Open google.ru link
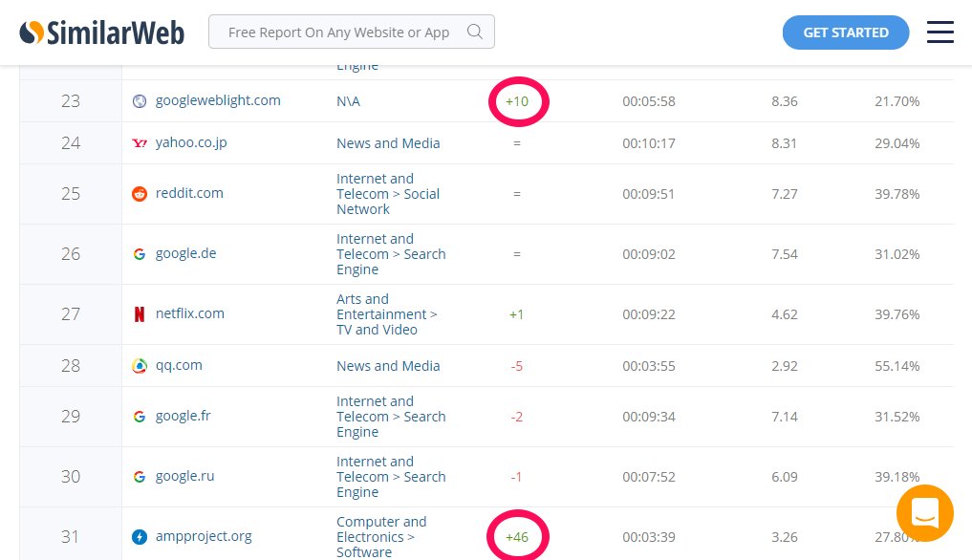The height and width of the screenshot is (560, 972). [x=184, y=476]
